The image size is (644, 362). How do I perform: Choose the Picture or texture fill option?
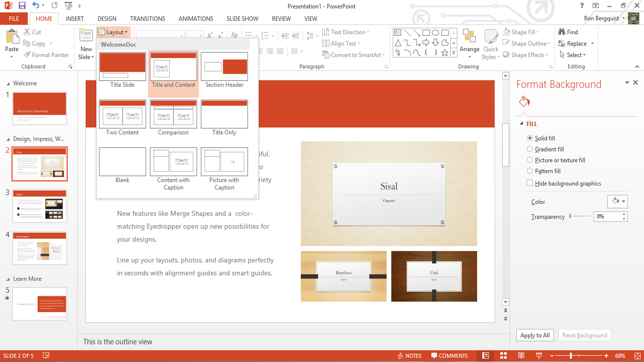530,160
